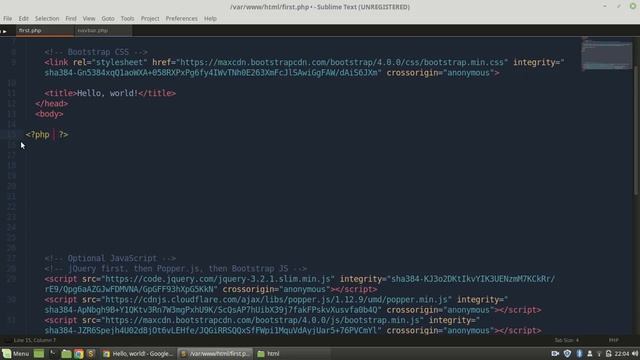Click the ?> closing tag on line 15
Viewport: 640px width, 360px height.
(63, 135)
